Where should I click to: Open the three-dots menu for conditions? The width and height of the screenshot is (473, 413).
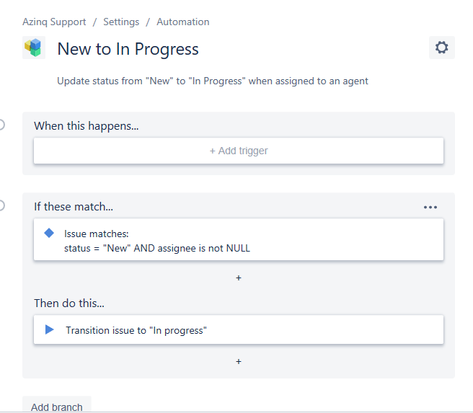[430, 207]
